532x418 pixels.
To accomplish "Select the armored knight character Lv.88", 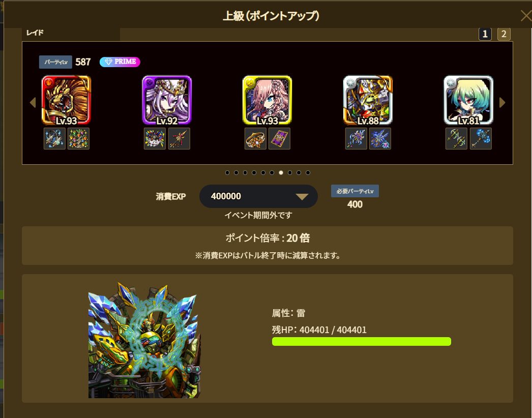I will click(x=368, y=100).
